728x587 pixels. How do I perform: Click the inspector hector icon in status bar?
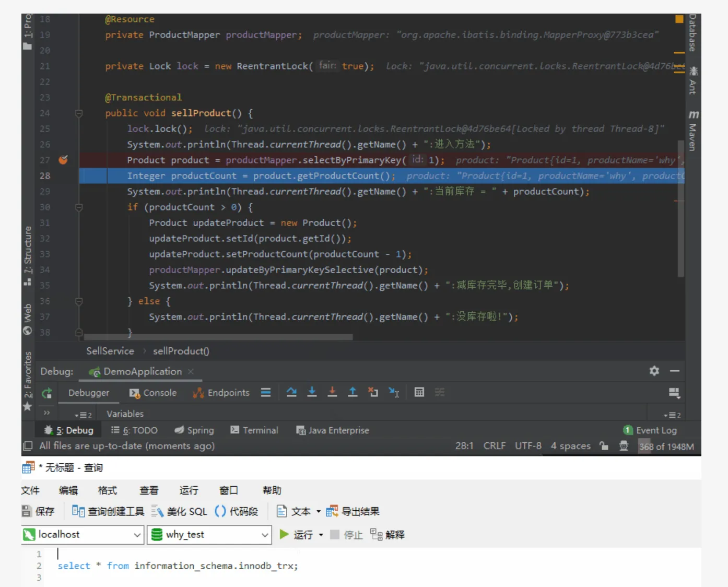(624, 446)
